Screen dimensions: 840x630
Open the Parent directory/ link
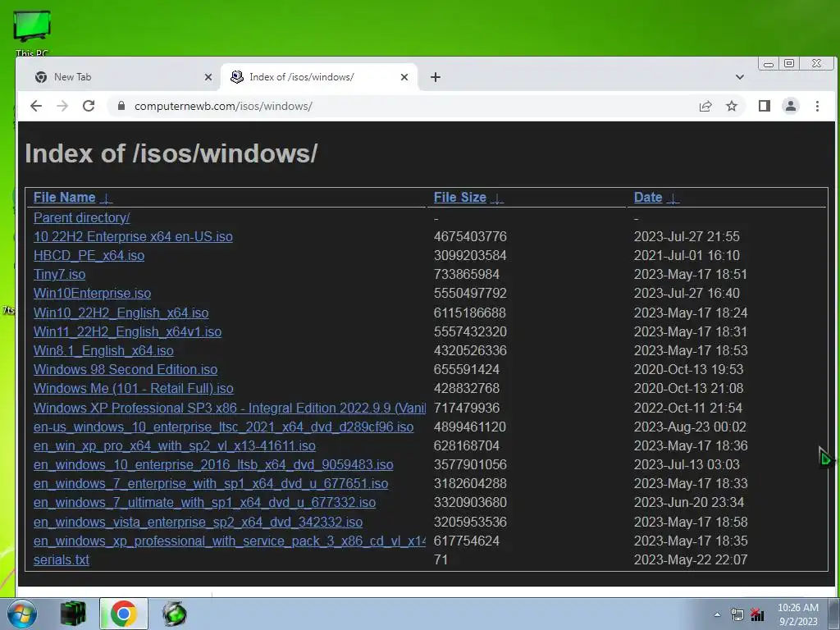(81, 217)
